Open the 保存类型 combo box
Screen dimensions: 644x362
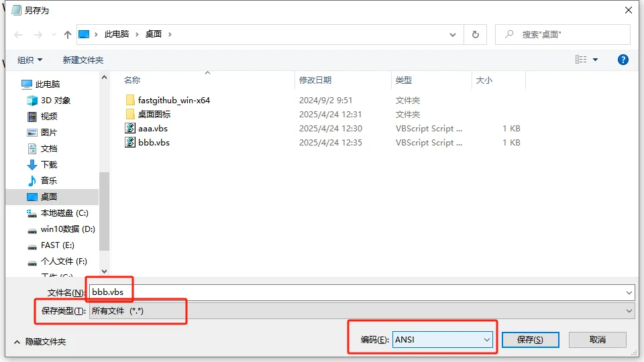(x=362, y=311)
